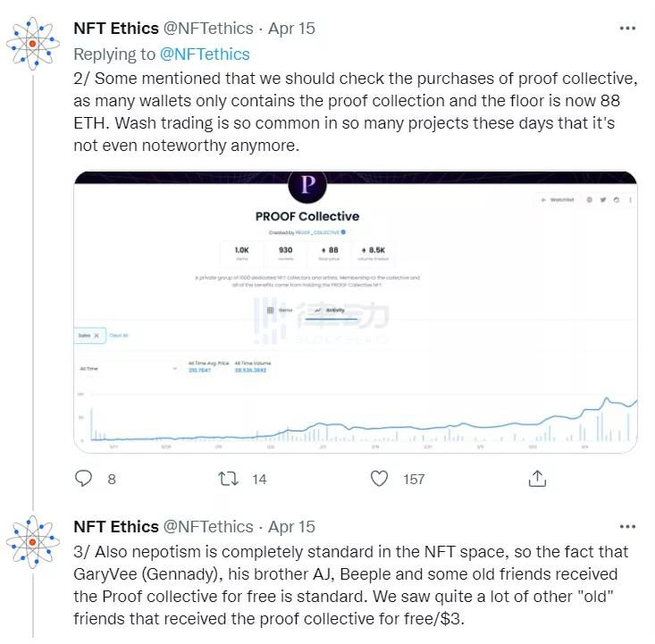
Task: Switch to the Items tab
Action: (281, 310)
